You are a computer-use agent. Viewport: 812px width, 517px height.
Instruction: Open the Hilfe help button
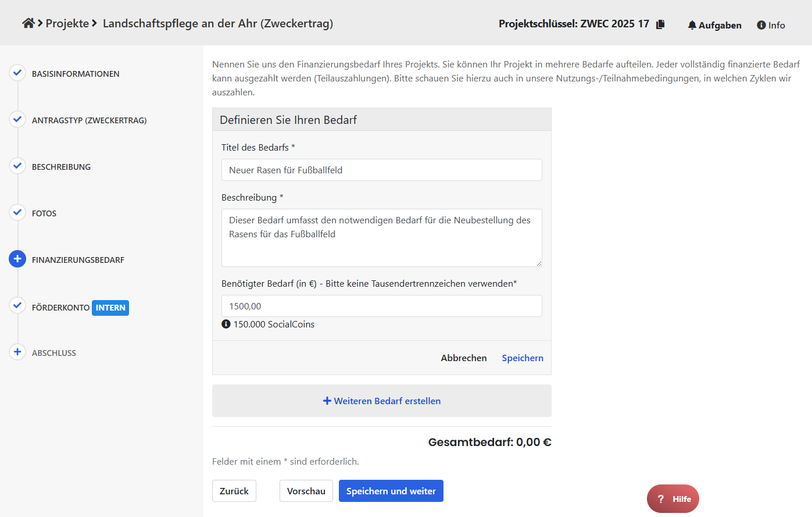pyautogui.click(x=673, y=499)
